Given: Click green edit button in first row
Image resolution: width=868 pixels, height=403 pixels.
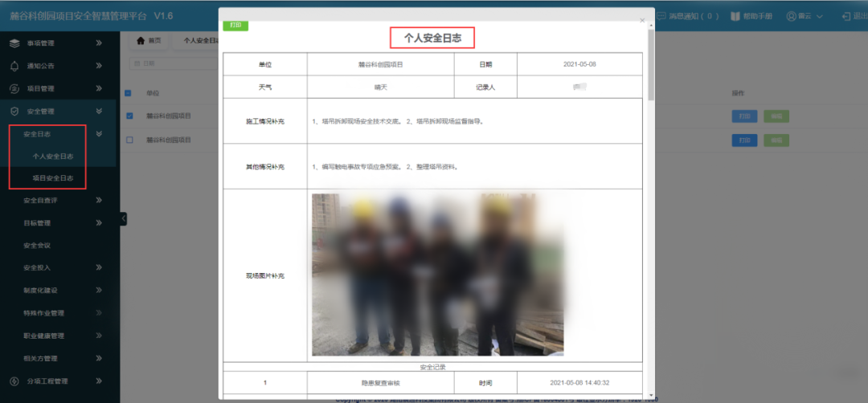Looking at the screenshot, I should [x=776, y=116].
